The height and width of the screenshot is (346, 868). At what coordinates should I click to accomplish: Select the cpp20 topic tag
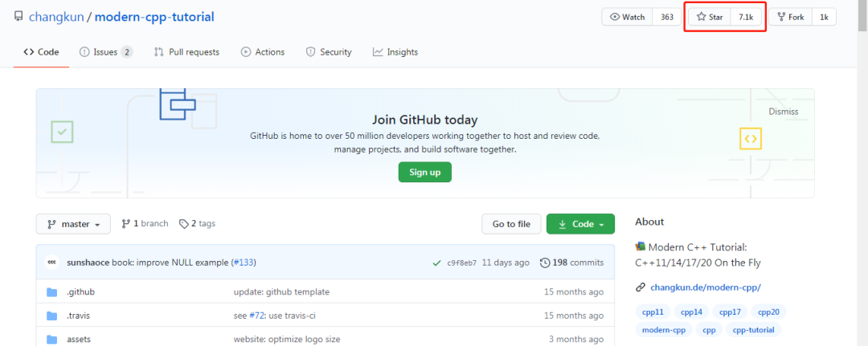pyautogui.click(x=768, y=311)
